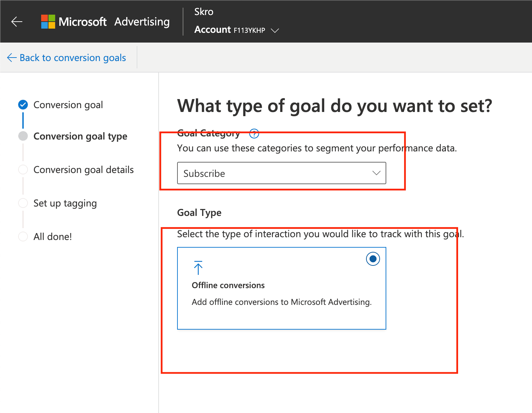Click the step circle beside Conversion goal details
Screen dimensions: 532x413
pos(23,170)
